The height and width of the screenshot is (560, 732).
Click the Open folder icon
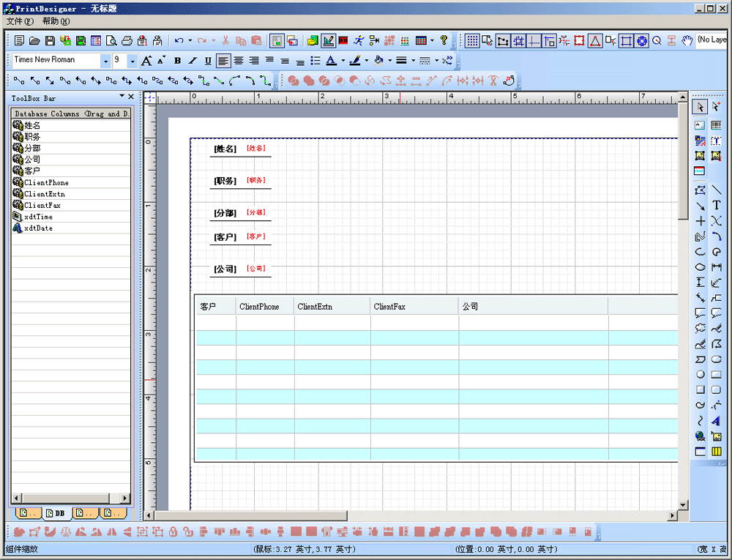(35, 40)
